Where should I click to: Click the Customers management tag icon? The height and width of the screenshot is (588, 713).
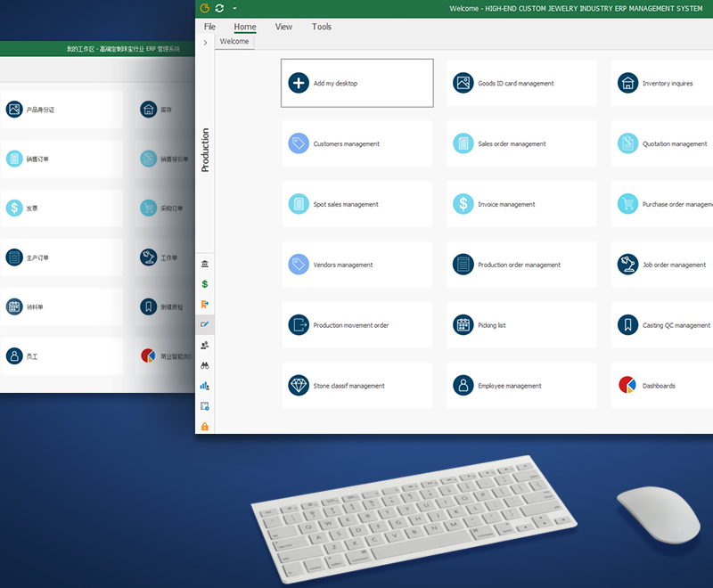[299, 143]
